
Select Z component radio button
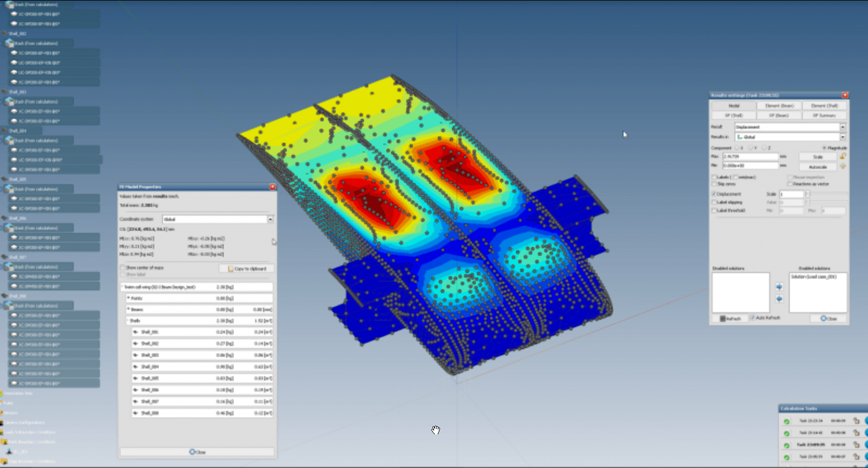(x=764, y=148)
